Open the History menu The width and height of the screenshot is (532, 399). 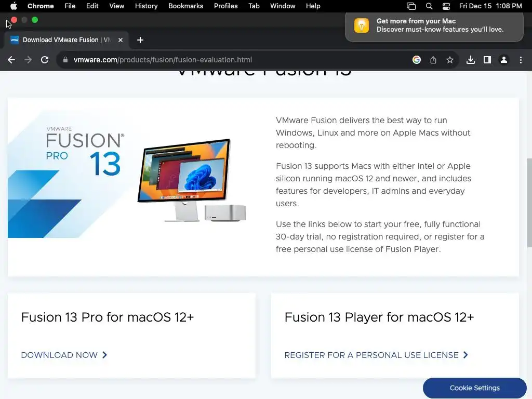tap(146, 6)
